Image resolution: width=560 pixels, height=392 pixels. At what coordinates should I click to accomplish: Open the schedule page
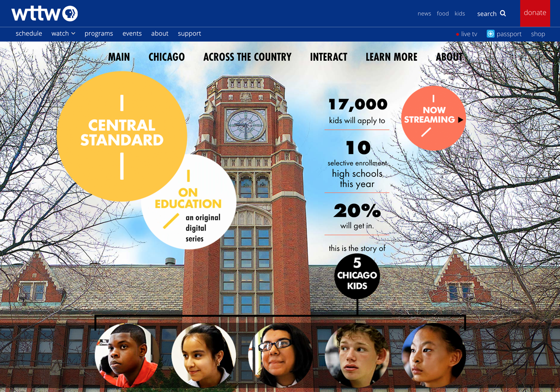click(29, 34)
